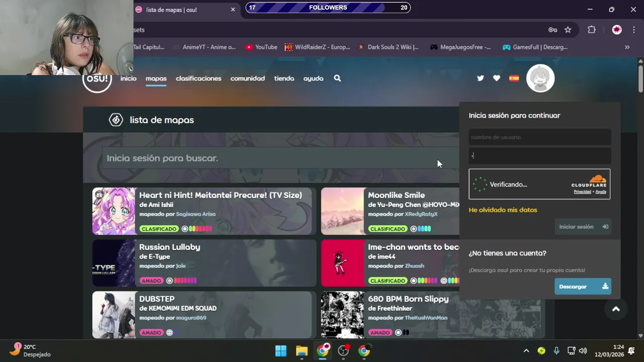This screenshot has width=644, height=362.
Task: Open Cloudflare Ayuda link
Action: (601, 192)
